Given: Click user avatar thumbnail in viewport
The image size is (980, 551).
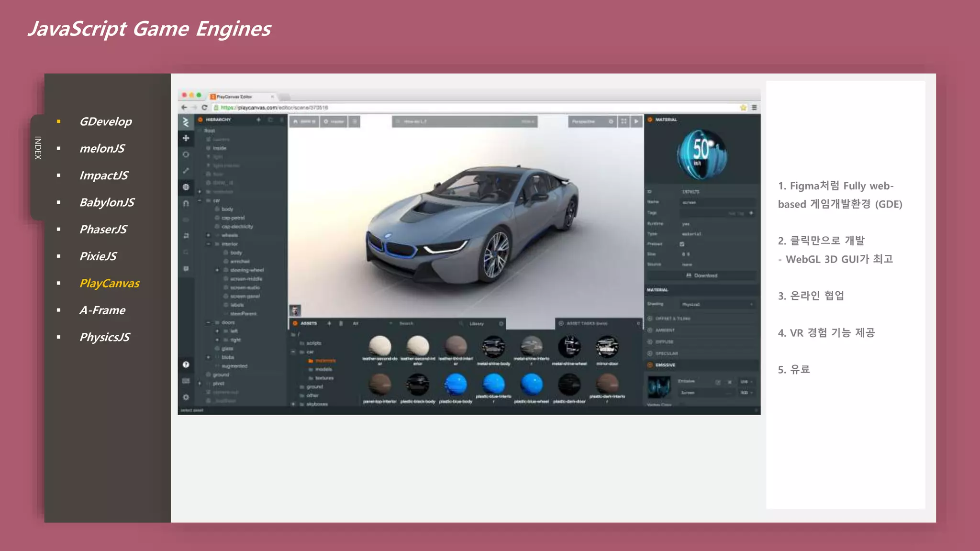Looking at the screenshot, I should click(295, 310).
